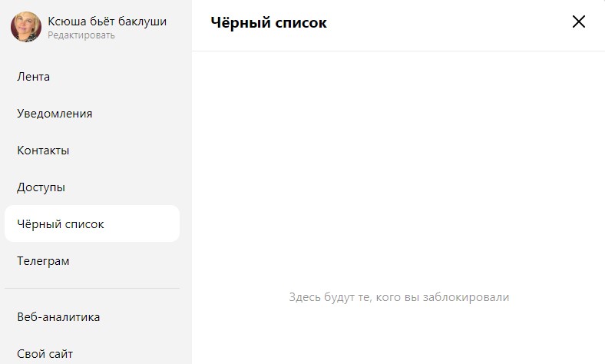Viewport: 605px width, 364px height.
Task: Click the divider line above Веб-аналитика
Action: pyautogui.click(x=92, y=289)
